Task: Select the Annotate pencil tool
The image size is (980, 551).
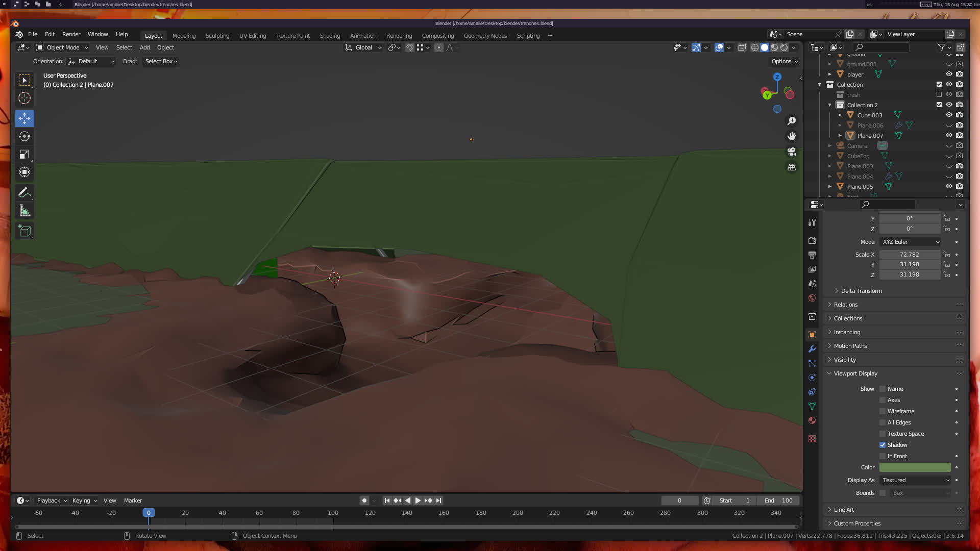Action: point(24,193)
